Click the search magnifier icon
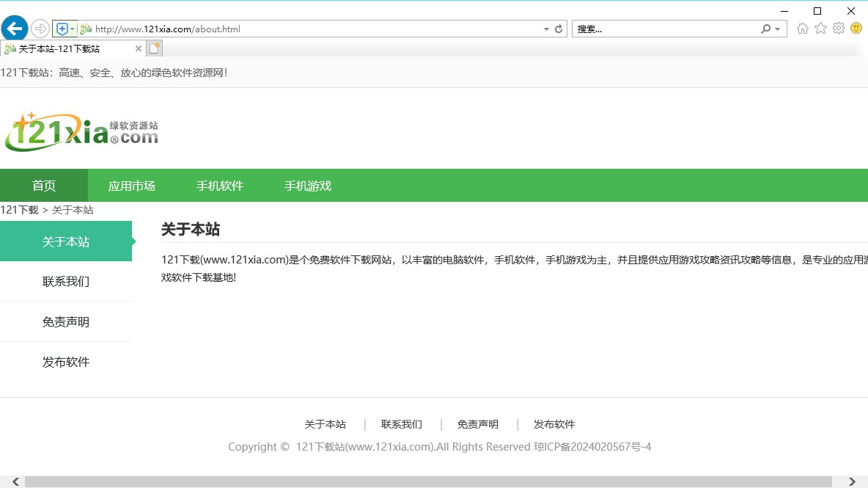 coord(766,29)
